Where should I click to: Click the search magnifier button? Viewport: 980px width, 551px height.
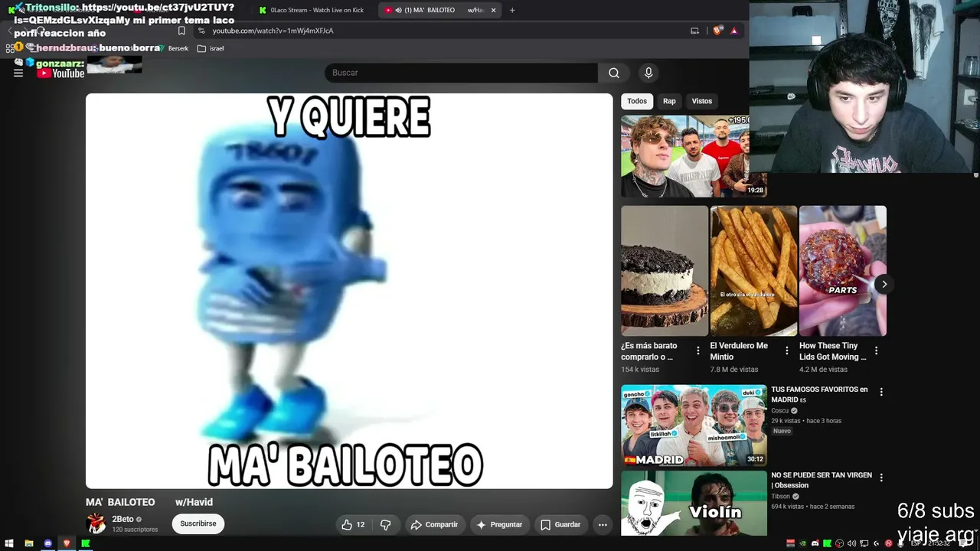point(614,73)
